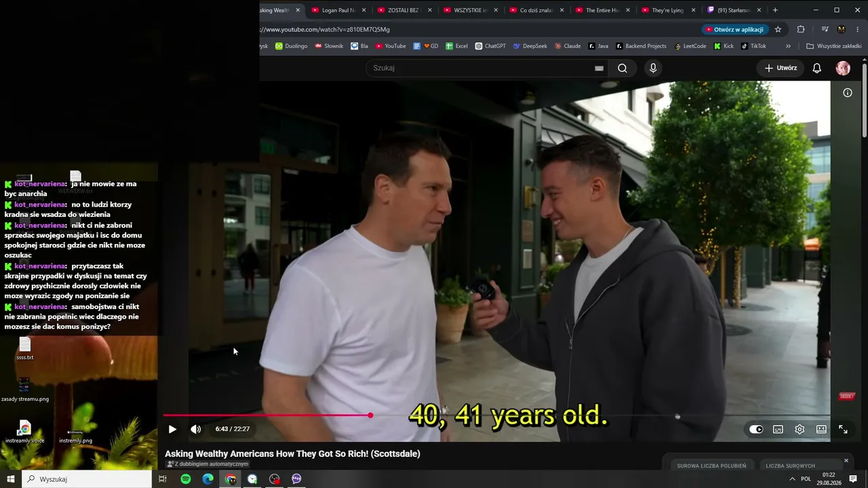868x488 pixels.
Task: Open the browser extensions puzzle icon
Action: point(801,29)
